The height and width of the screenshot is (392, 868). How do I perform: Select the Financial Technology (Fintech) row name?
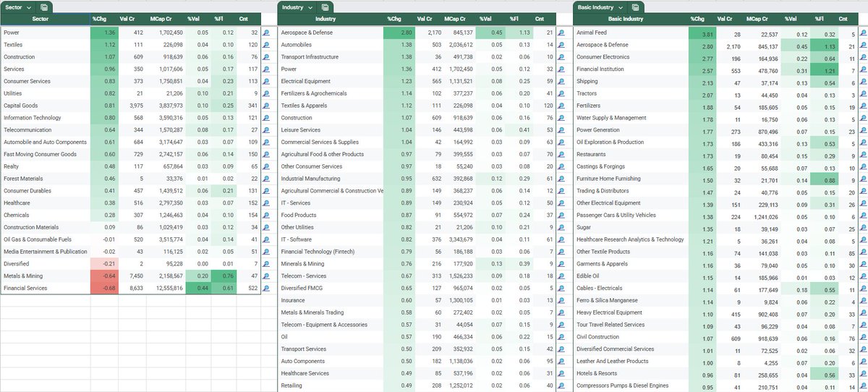[316, 252]
